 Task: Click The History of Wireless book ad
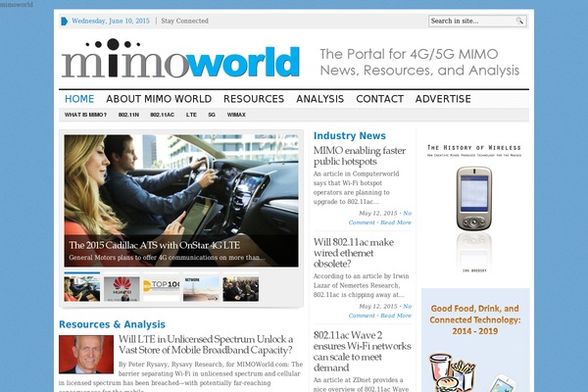[x=474, y=209]
